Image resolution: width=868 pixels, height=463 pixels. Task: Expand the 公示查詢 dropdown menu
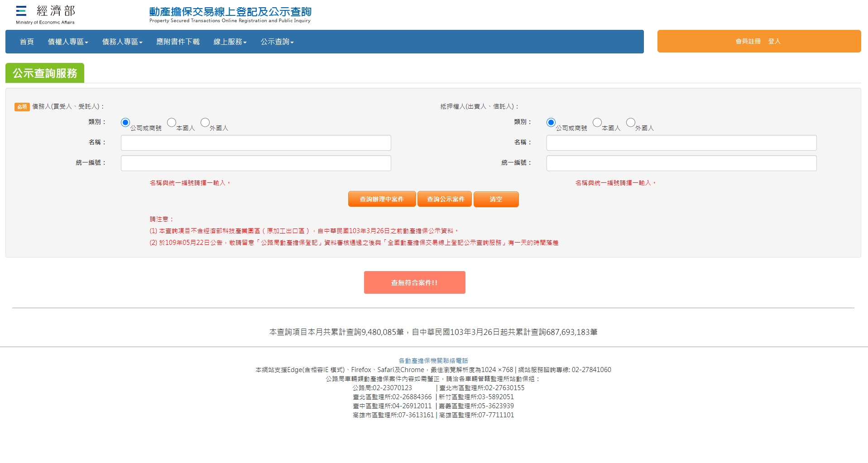click(x=277, y=42)
